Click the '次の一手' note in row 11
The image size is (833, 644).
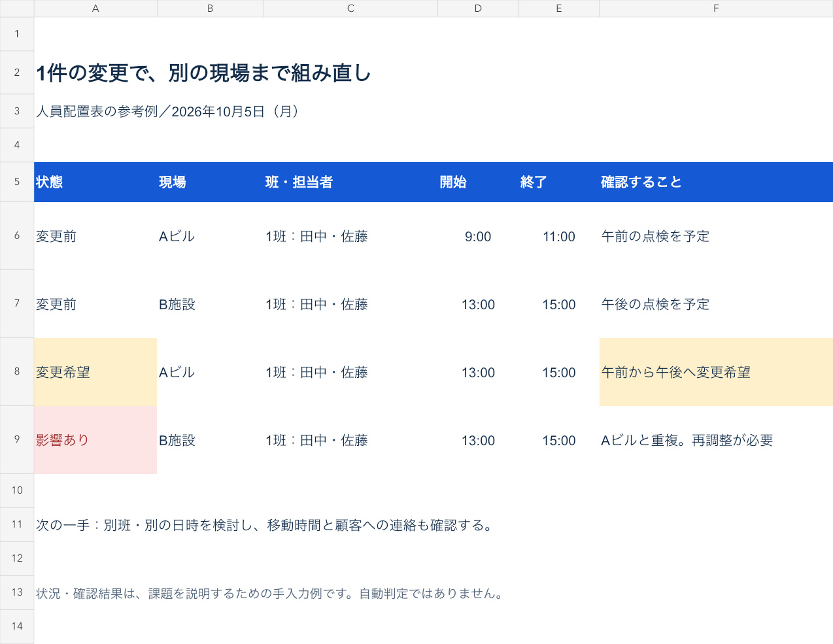pyautogui.click(x=265, y=525)
